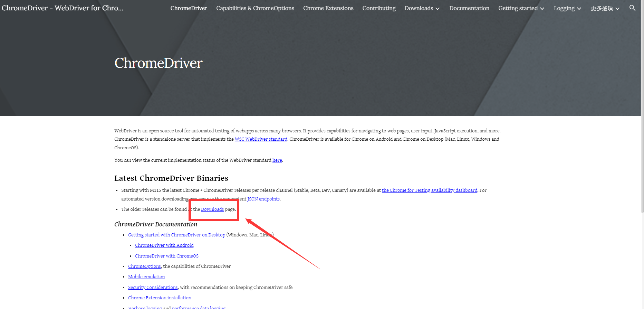The width and height of the screenshot is (644, 309).
Task: Open Capabilities & ChromeOptions nav item
Action: (x=255, y=8)
